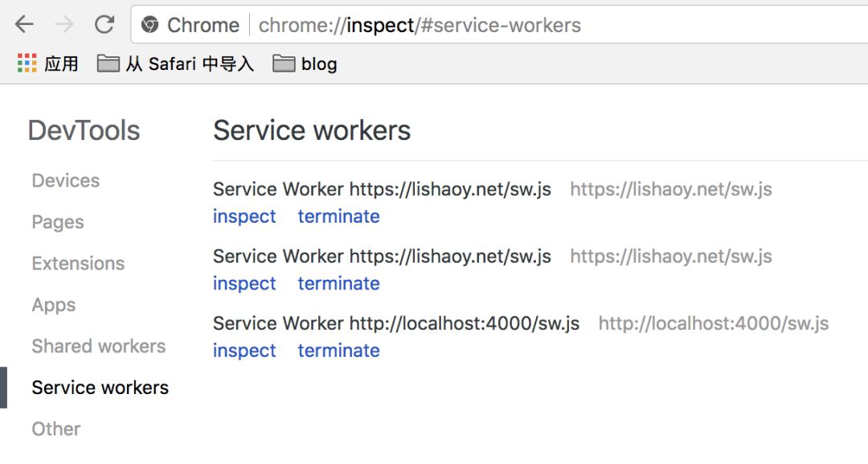The width and height of the screenshot is (868, 464).
Task: Reload the page with the refresh icon
Action: coord(104,25)
